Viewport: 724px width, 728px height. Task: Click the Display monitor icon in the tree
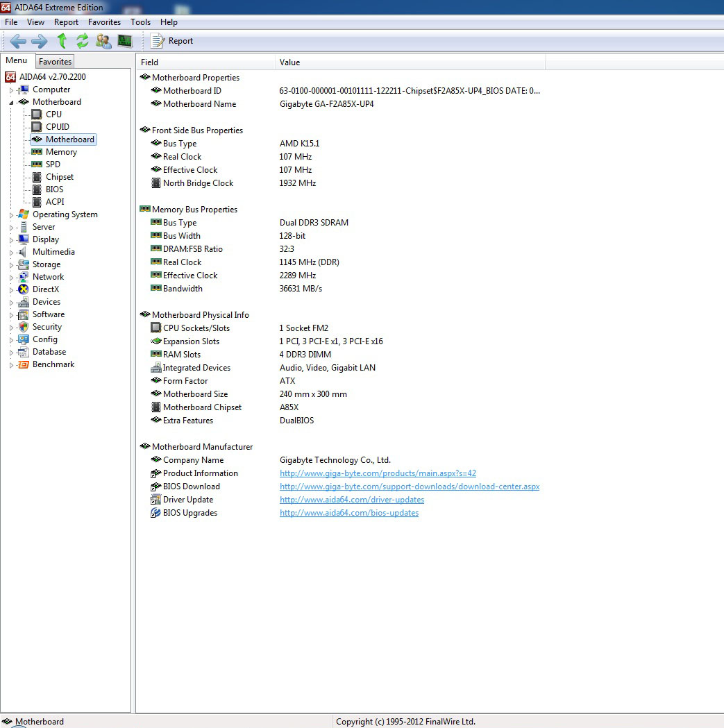click(23, 239)
